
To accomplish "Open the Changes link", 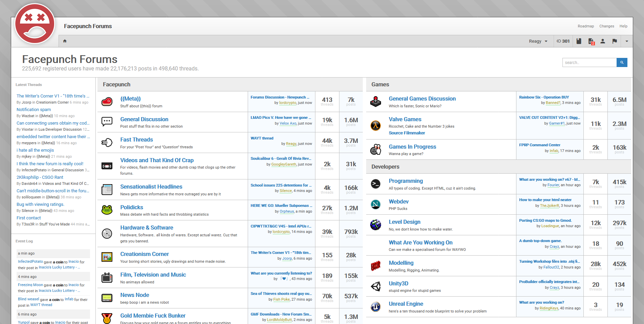I will pos(607,26).
